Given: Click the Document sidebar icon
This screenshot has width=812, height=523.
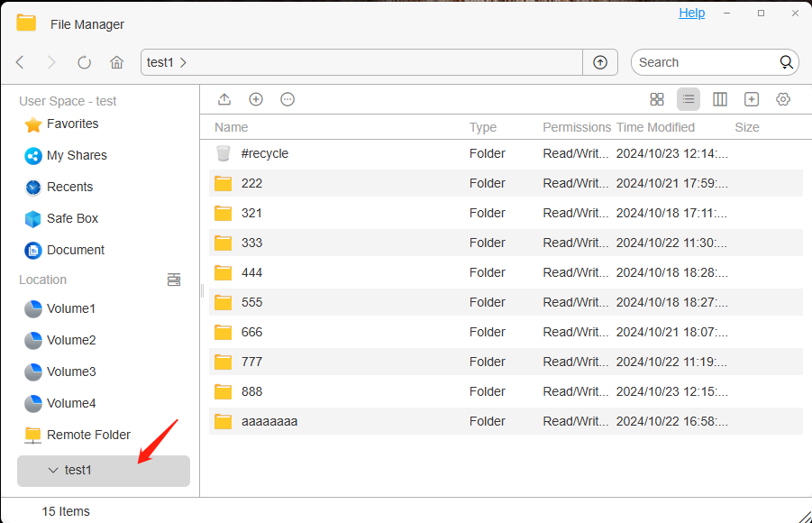Looking at the screenshot, I should click(33, 251).
